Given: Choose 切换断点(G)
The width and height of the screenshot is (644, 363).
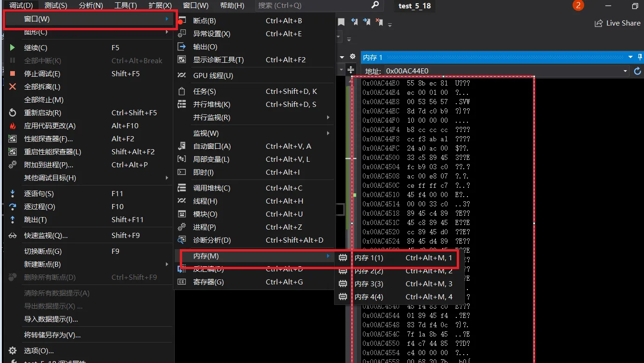Looking at the screenshot, I should click(x=89, y=251).
